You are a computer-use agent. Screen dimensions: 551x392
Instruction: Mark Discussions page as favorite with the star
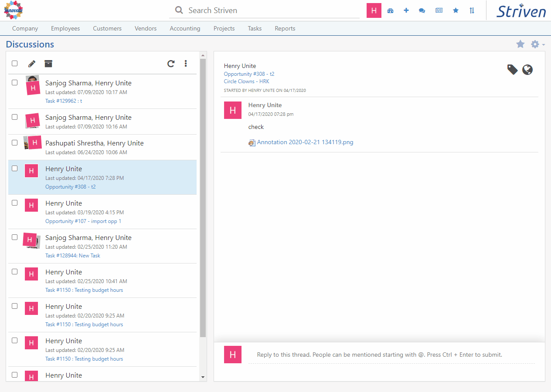click(x=520, y=44)
